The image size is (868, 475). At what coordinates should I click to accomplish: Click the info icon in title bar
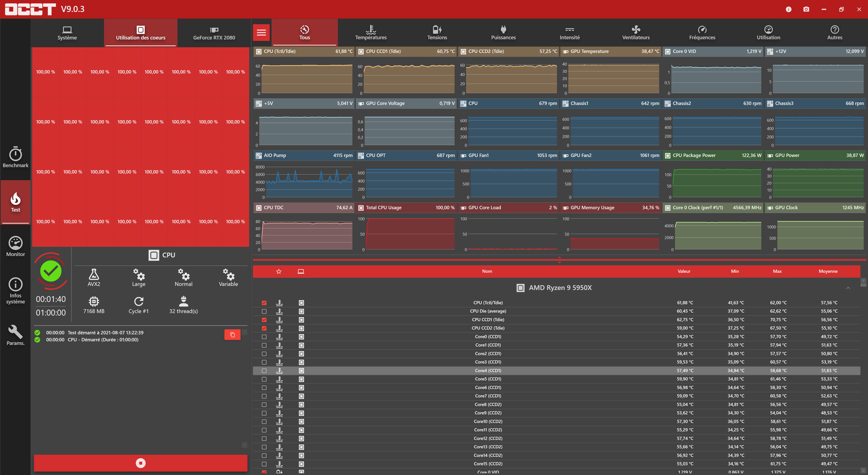coord(788,9)
